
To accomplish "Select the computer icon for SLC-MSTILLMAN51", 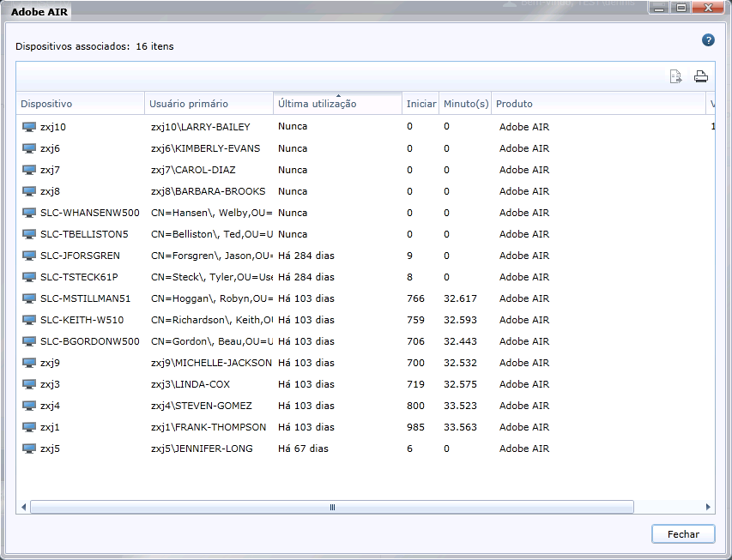I will coord(29,298).
